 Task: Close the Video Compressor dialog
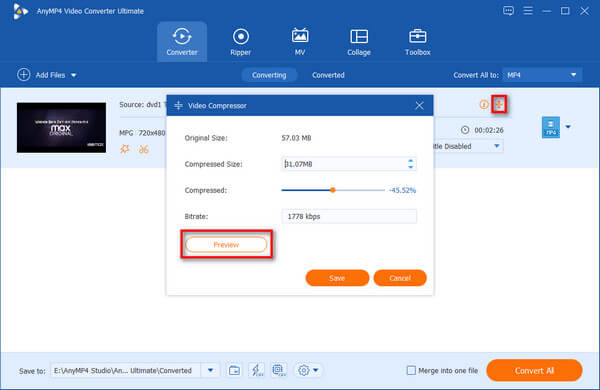419,106
